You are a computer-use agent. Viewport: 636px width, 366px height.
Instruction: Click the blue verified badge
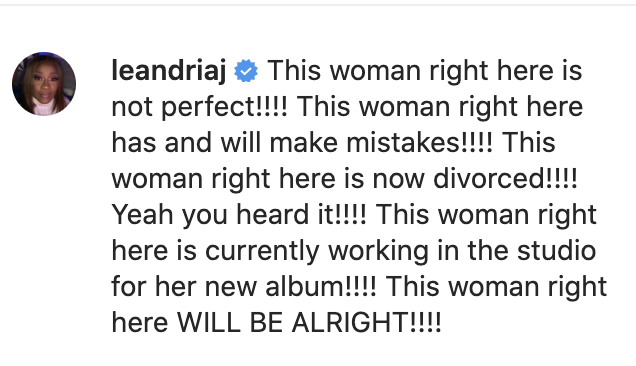246,71
